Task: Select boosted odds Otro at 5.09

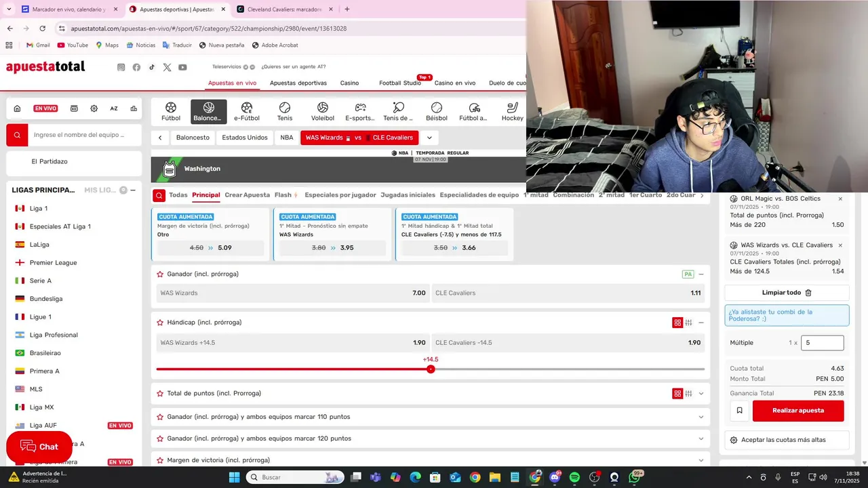Action: pos(210,248)
